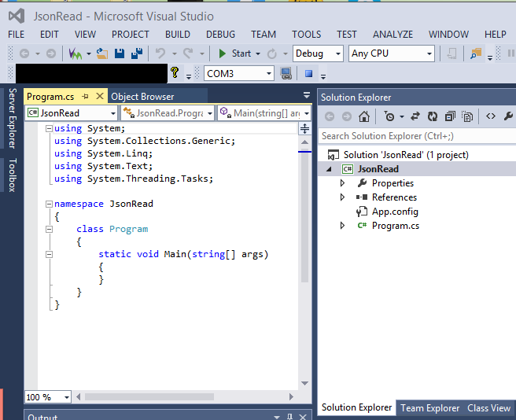Click the Search Solution Explorer field
The height and width of the screenshot is (420, 516).
(x=417, y=136)
